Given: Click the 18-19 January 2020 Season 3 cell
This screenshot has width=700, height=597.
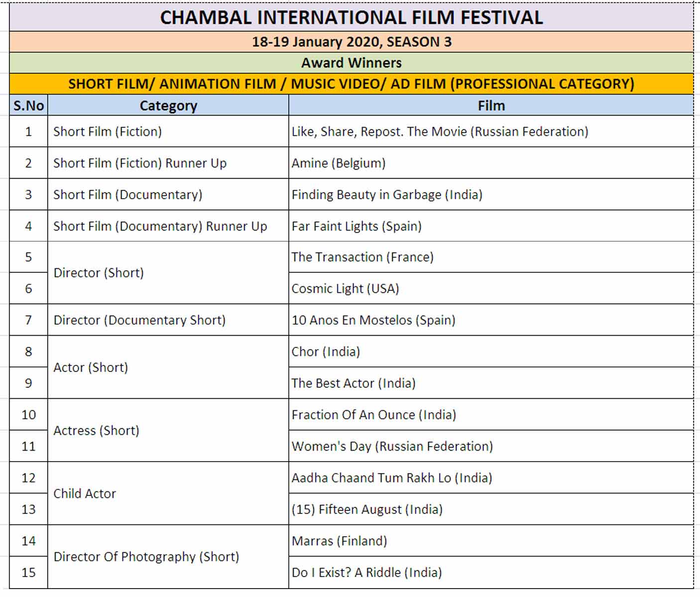Looking at the screenshot, I should coord(351,42).
